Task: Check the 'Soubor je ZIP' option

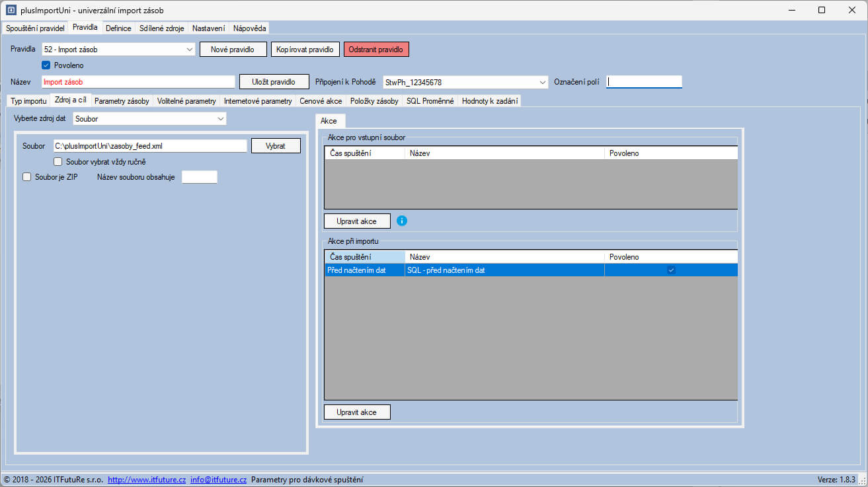Action: click(27, 177)
